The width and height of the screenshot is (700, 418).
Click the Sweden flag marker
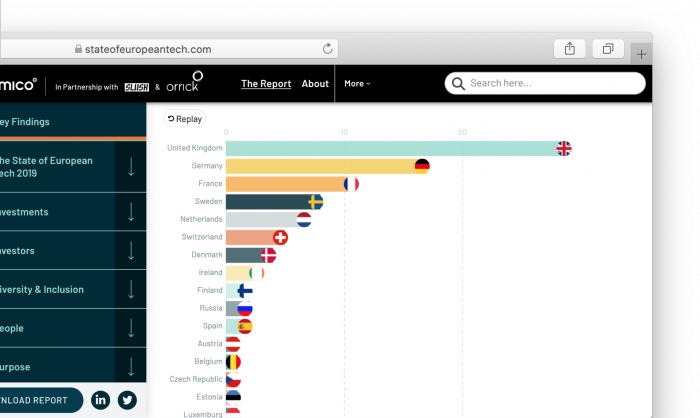pos(316,202)
